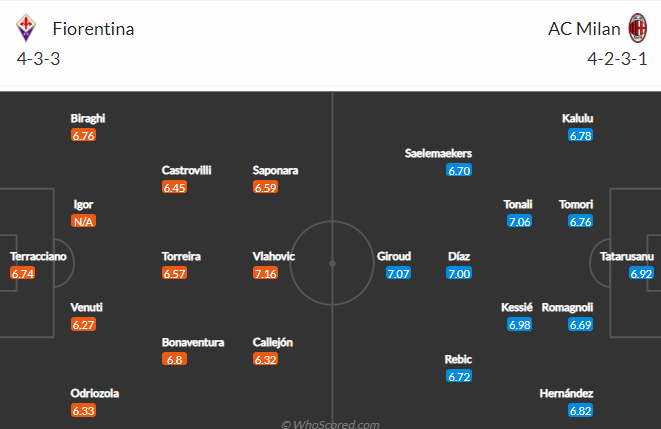Viewport: 661px width, 429px height.
Task: Click player name Terracciano
Action: click(x=38, y=256)
